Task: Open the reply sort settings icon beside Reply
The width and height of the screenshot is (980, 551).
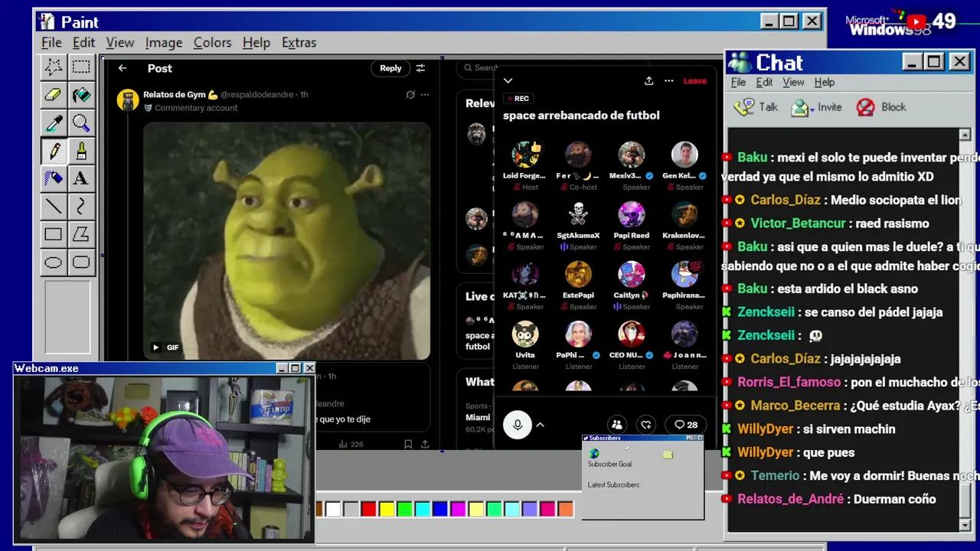Action: (420, 68)
